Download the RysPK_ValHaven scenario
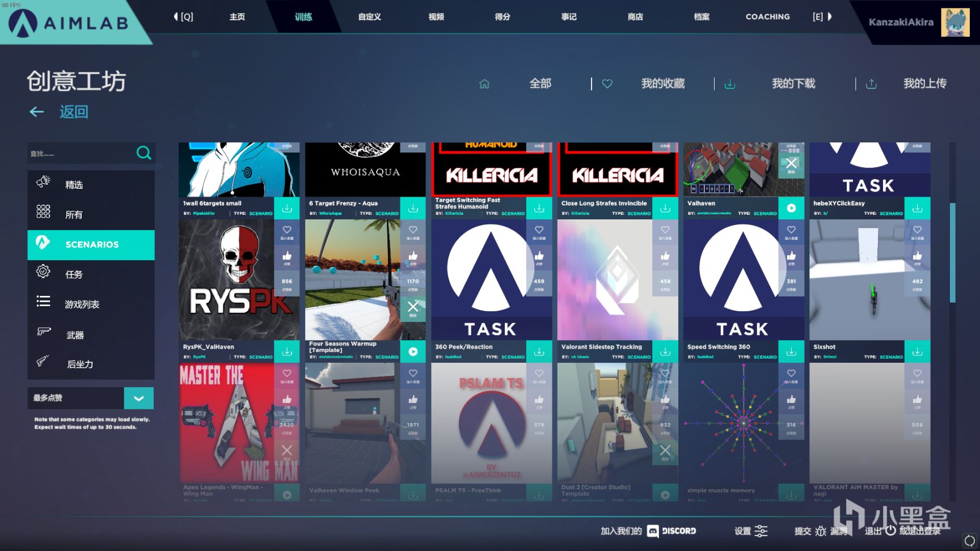 tap(287, 351)
